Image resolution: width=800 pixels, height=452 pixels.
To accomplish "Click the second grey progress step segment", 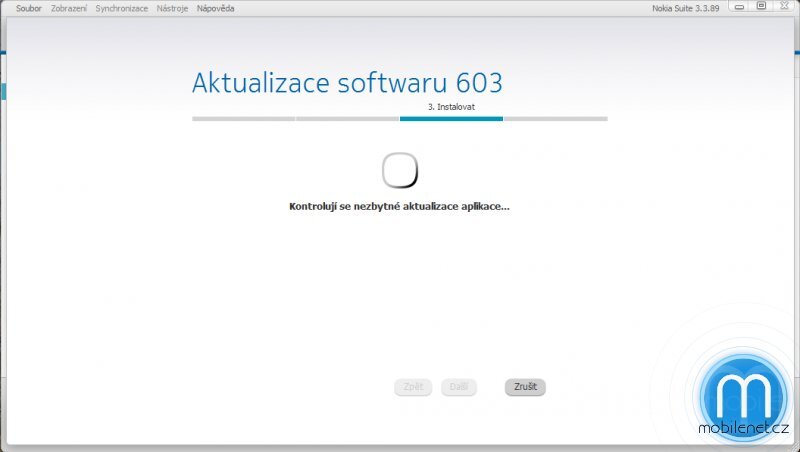I will pos(347,118).
